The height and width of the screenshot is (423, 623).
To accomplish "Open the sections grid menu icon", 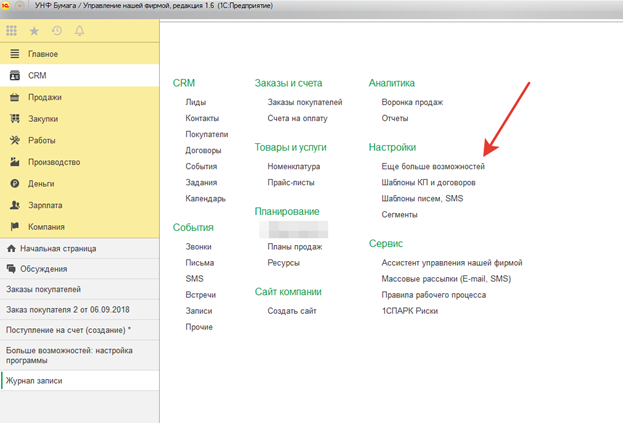I will [12, 31].
